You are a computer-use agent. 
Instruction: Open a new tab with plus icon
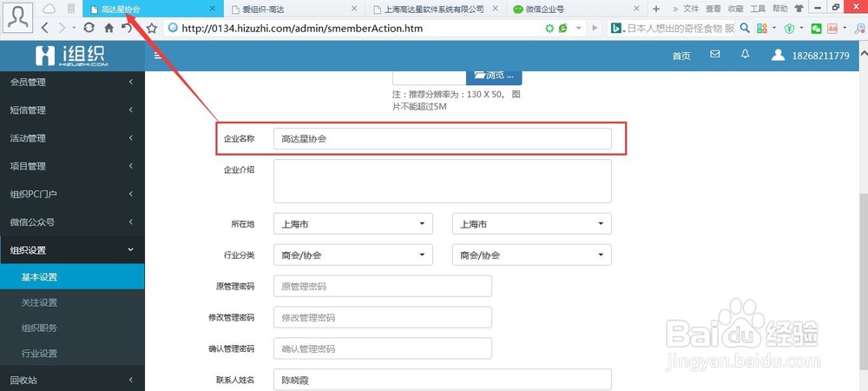[656, 9]
